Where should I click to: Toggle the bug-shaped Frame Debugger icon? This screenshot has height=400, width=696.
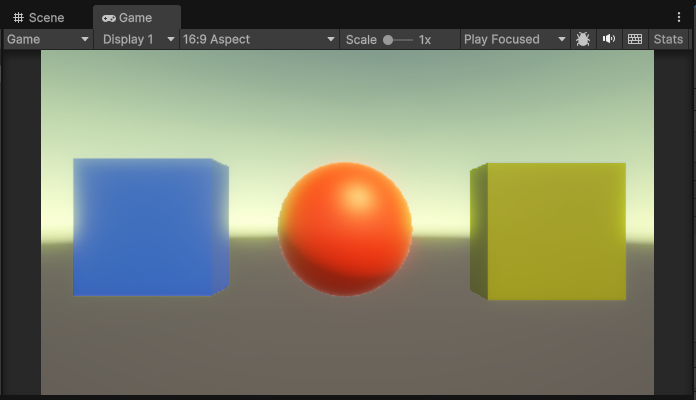[583, 39]
